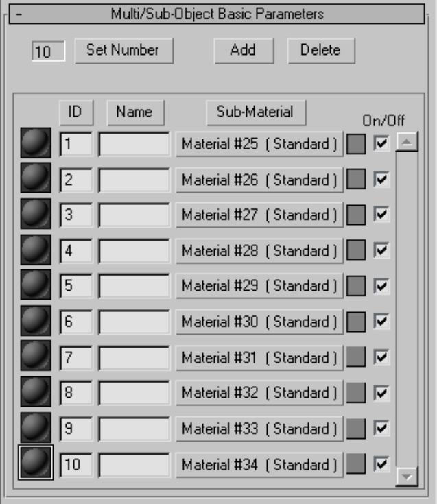Uncheck the On/Off box for Material #34

coord(381,464)
